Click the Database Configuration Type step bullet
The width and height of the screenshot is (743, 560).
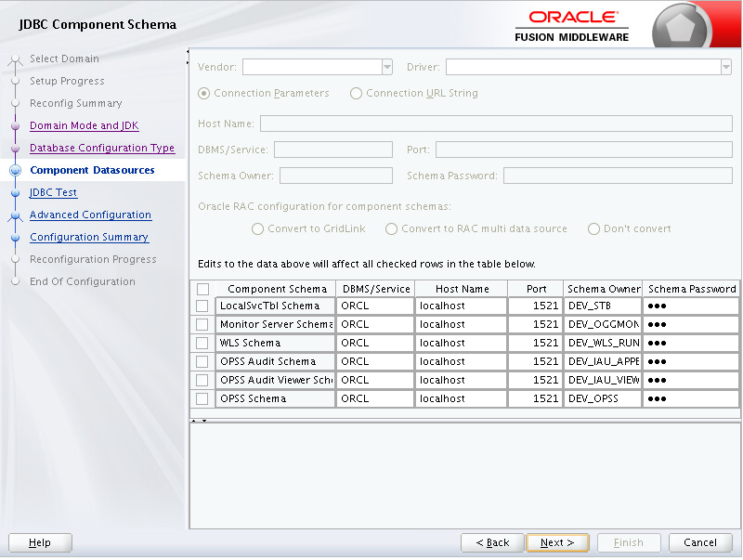(x=15, y=149)
